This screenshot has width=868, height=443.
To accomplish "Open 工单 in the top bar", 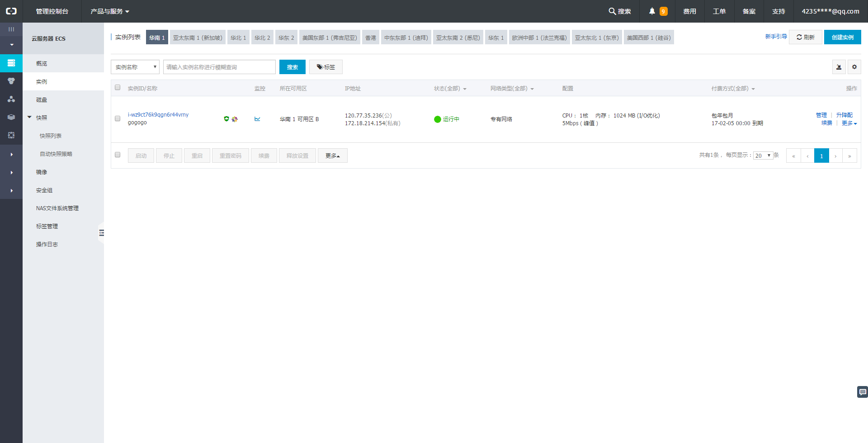I will (719, 11).
